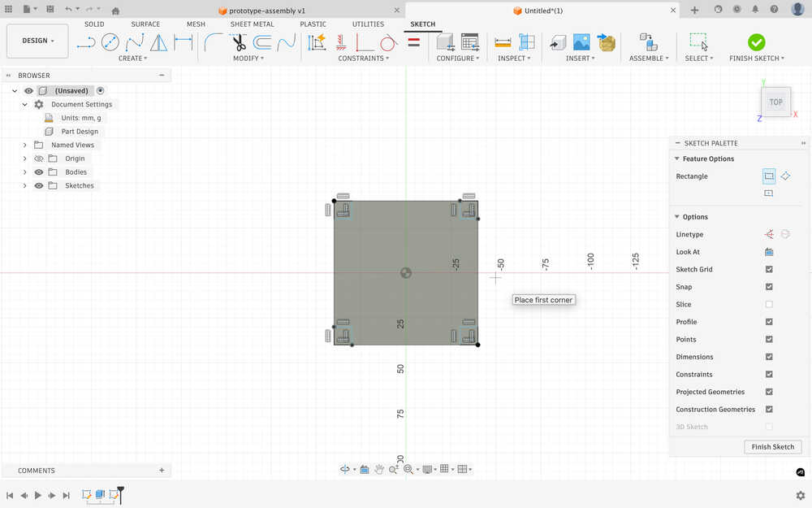Click the Measure tool in Inspect
812x508 pixels.
coord(503,42)
